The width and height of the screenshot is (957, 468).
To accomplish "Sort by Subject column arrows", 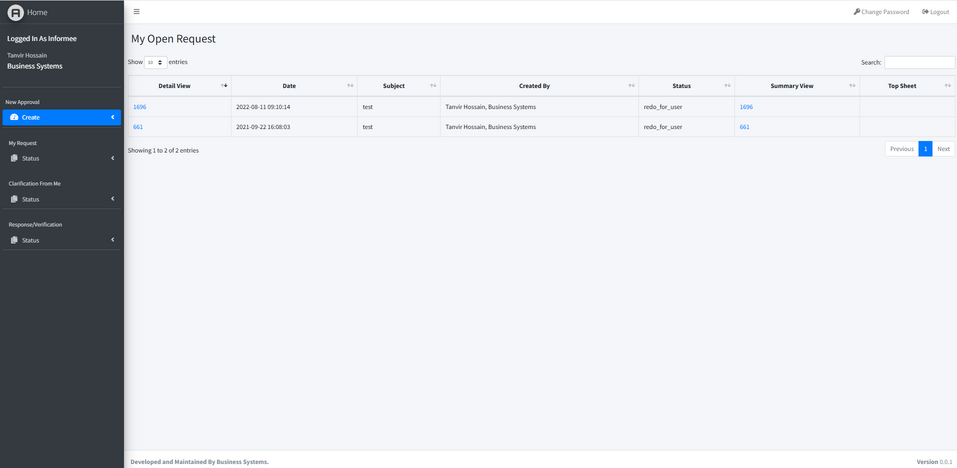I will coord(433,86).
